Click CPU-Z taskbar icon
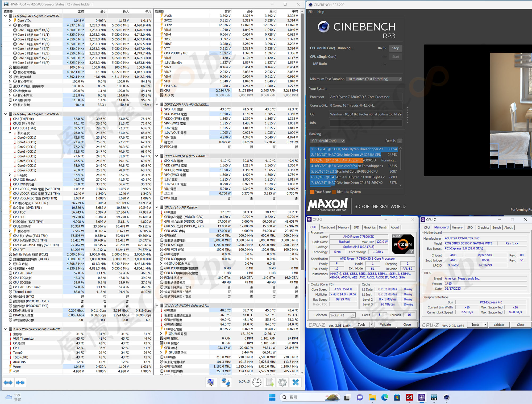Image resolution: width=532 pixels, height=404 pixels. pos(422,397)
